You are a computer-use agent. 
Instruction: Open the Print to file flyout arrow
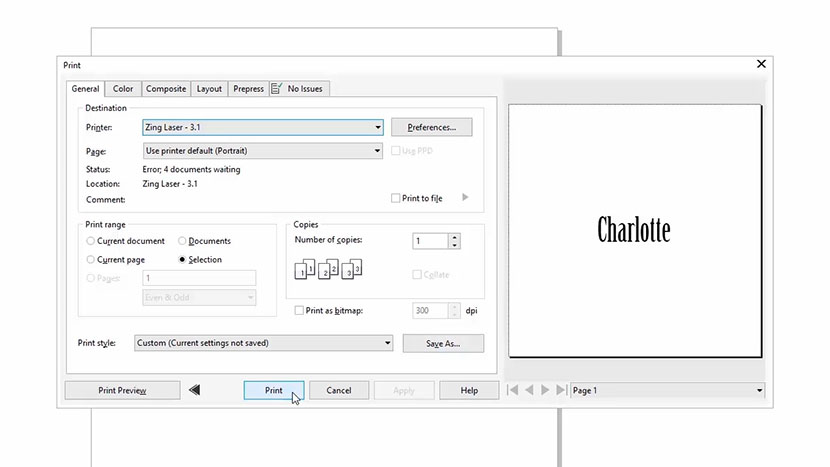(465, 198)
